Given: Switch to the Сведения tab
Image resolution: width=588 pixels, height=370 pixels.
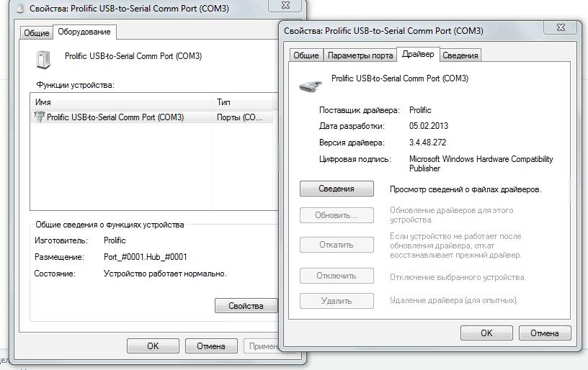Looking at the screenshot, I should 460,55.
